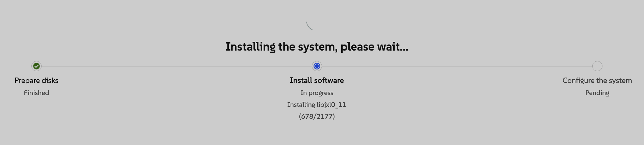Image resolution: width=644 pixels, height=145 pixels.
Task: Select the Install software step label
Action: point(317,81)
